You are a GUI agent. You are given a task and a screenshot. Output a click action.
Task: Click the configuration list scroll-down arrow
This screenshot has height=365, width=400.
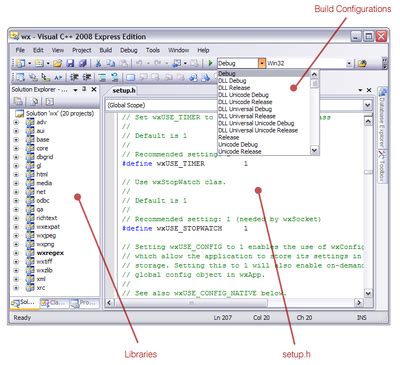pos(314,150)
